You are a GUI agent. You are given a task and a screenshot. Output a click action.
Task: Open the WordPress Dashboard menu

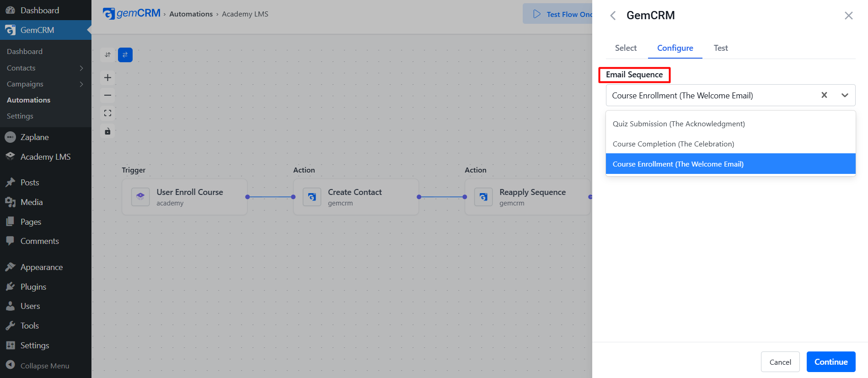coord(46,10)
